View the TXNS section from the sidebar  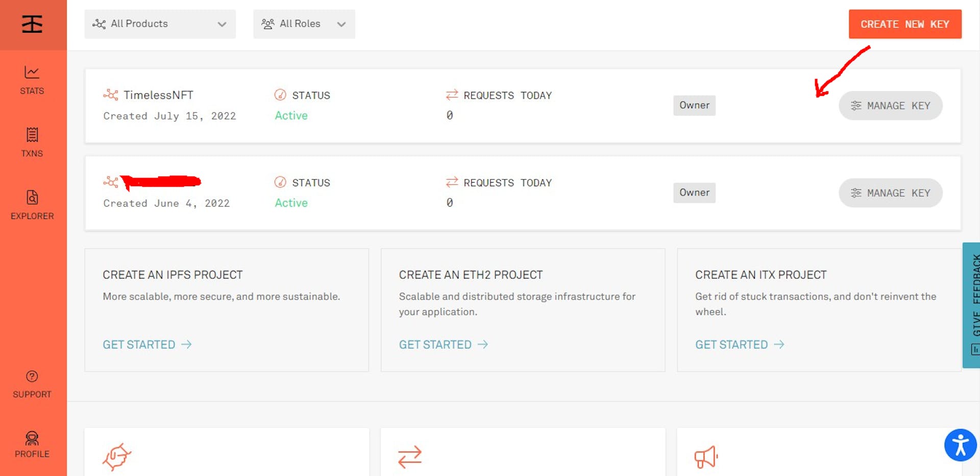point(32,142)
